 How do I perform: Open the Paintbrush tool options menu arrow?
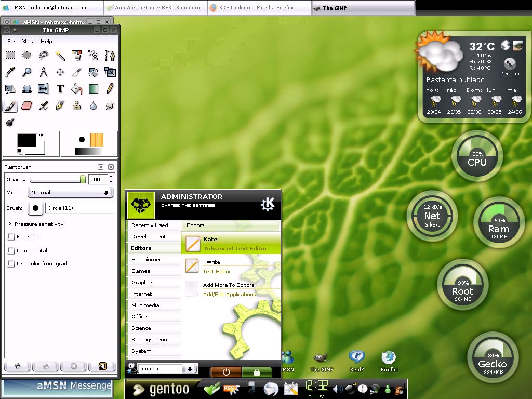point(100,167)
